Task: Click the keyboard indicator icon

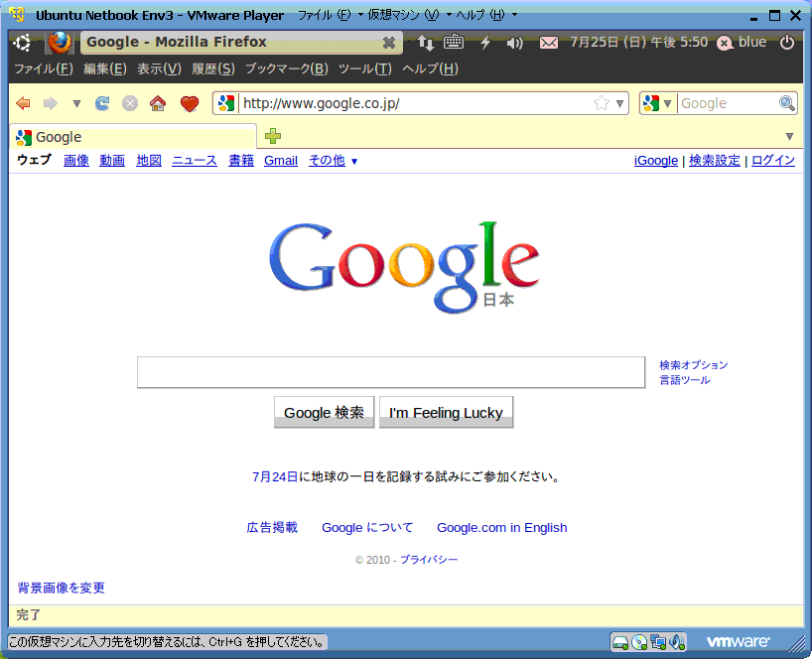Action: (x=454, y=42)
